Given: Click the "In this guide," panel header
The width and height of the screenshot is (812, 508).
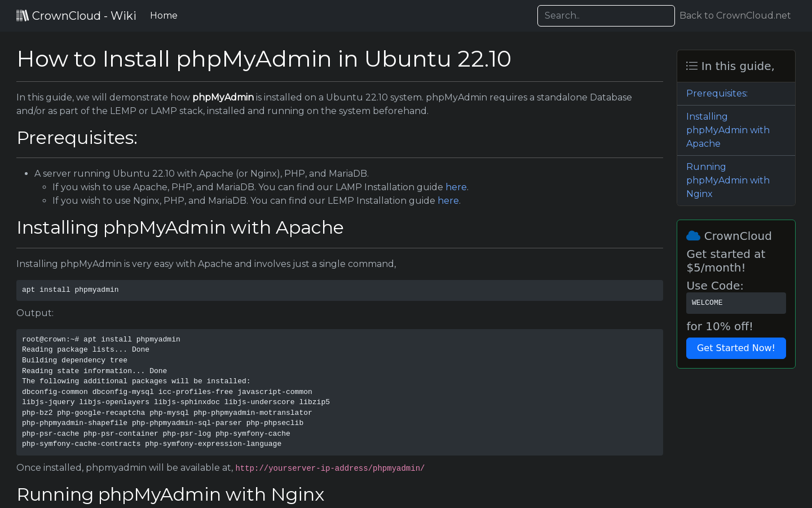Looking at the screenshot, I should pos(736,66).
